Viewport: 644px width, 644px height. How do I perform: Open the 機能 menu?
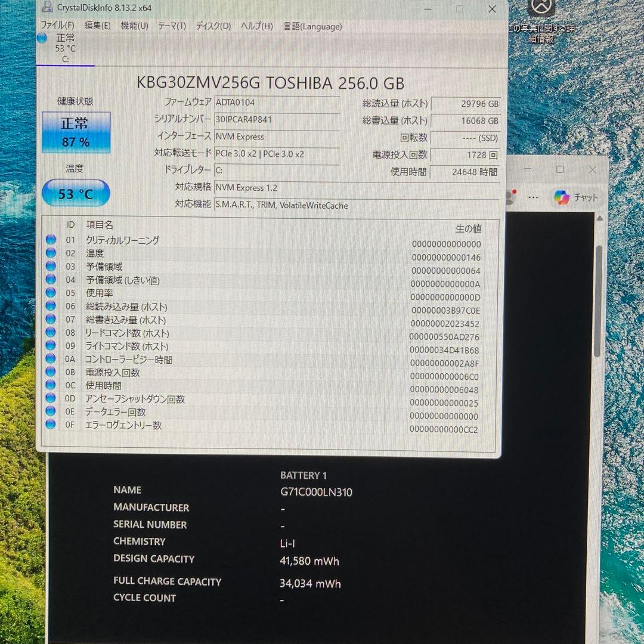(x=134, y=26)
